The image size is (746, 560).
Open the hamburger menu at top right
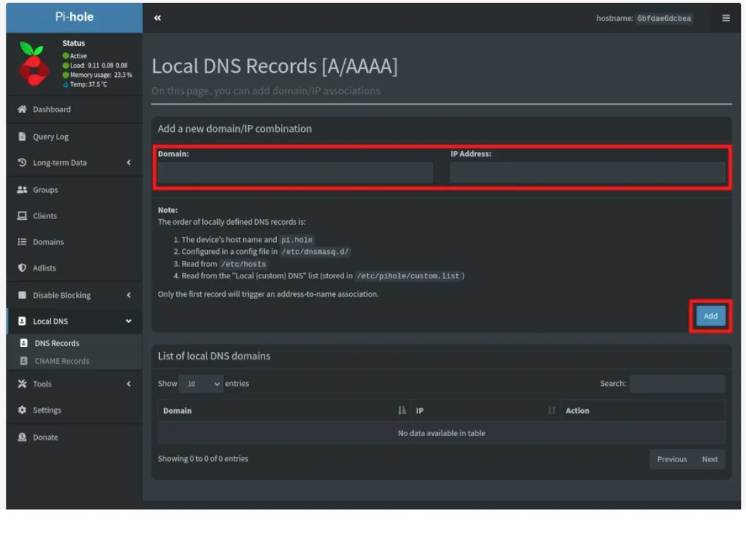pyautogui.click(x=726, y=18)
